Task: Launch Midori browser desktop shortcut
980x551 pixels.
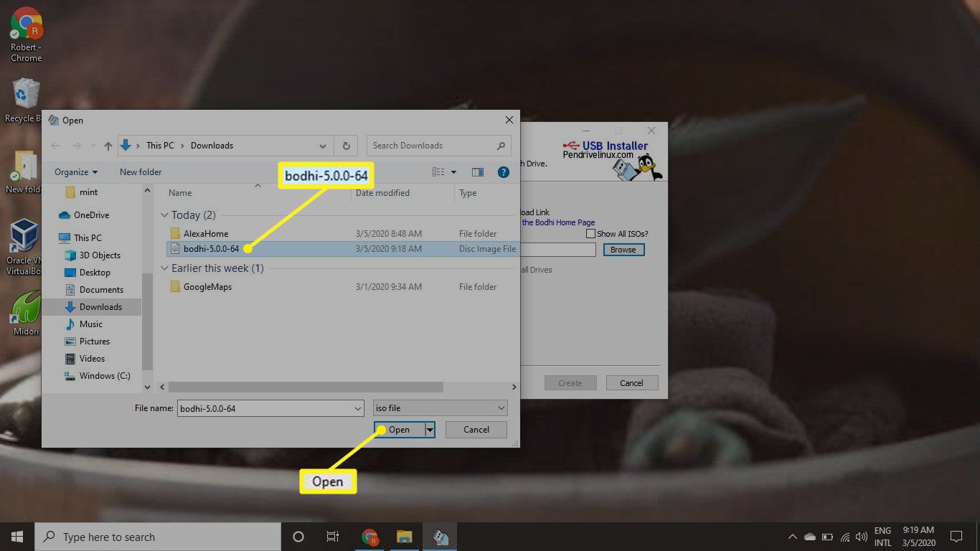Action: pos(26,313)
